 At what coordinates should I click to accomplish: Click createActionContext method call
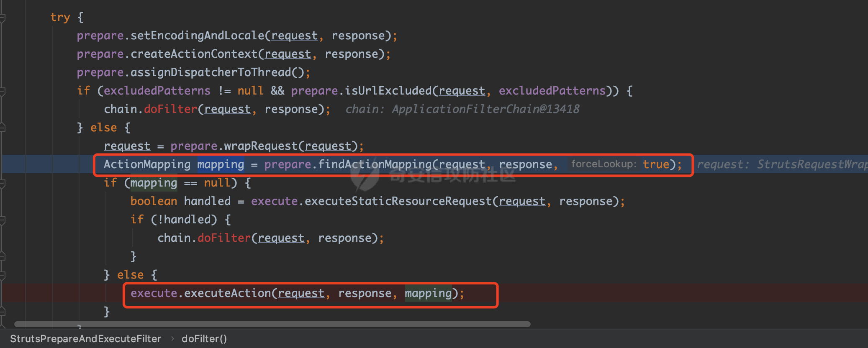click(194, 54)
